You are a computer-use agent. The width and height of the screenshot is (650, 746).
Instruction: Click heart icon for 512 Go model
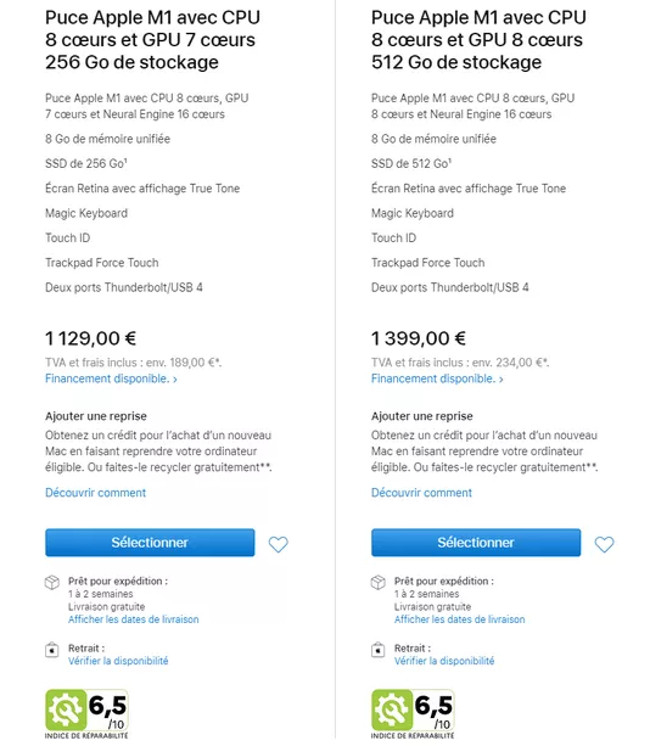pyautogui.click(x=604, y=544)
